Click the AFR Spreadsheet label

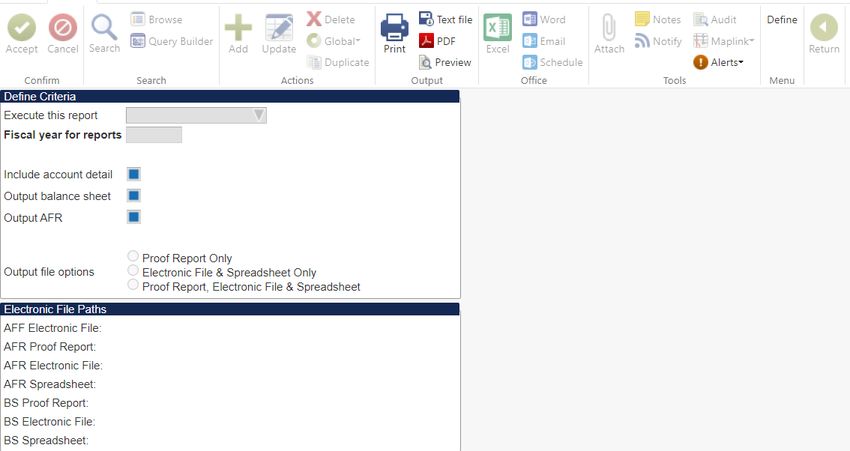pos(49,384)
